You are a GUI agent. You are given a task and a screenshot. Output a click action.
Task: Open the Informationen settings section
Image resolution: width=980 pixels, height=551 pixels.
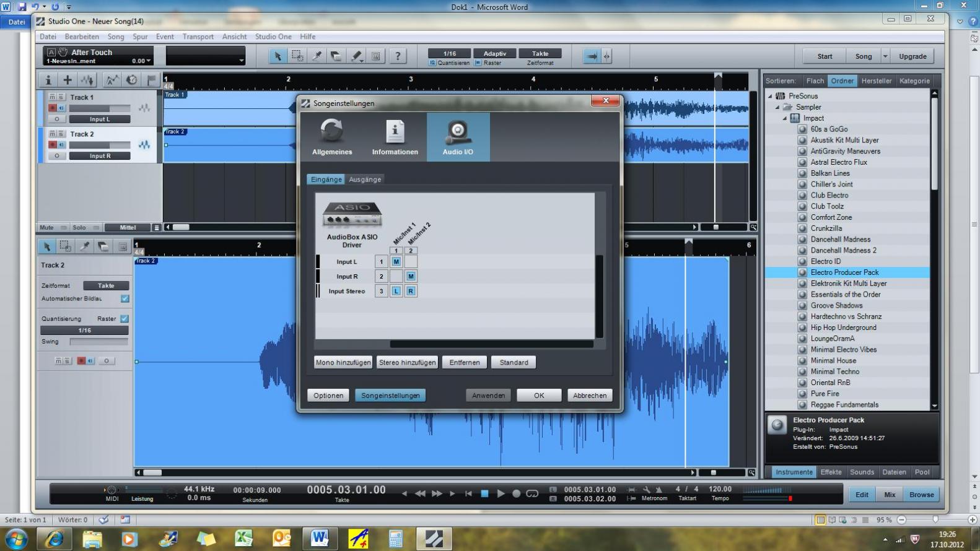[395, 137]
